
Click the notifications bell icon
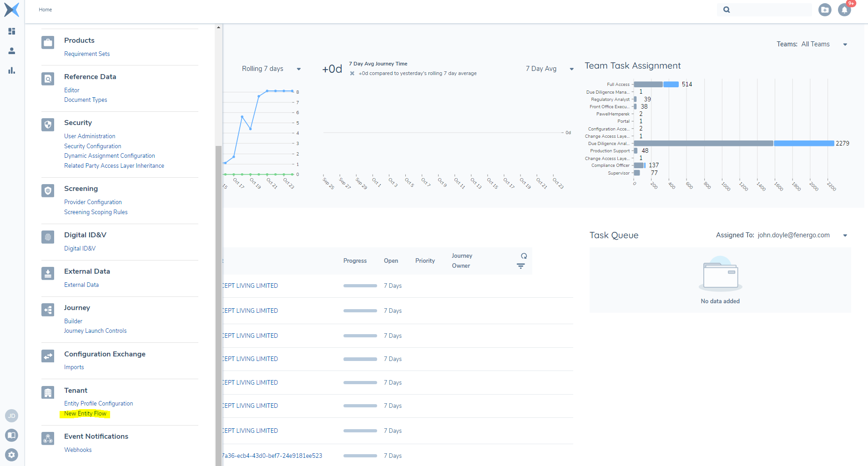tap(844, 10)
